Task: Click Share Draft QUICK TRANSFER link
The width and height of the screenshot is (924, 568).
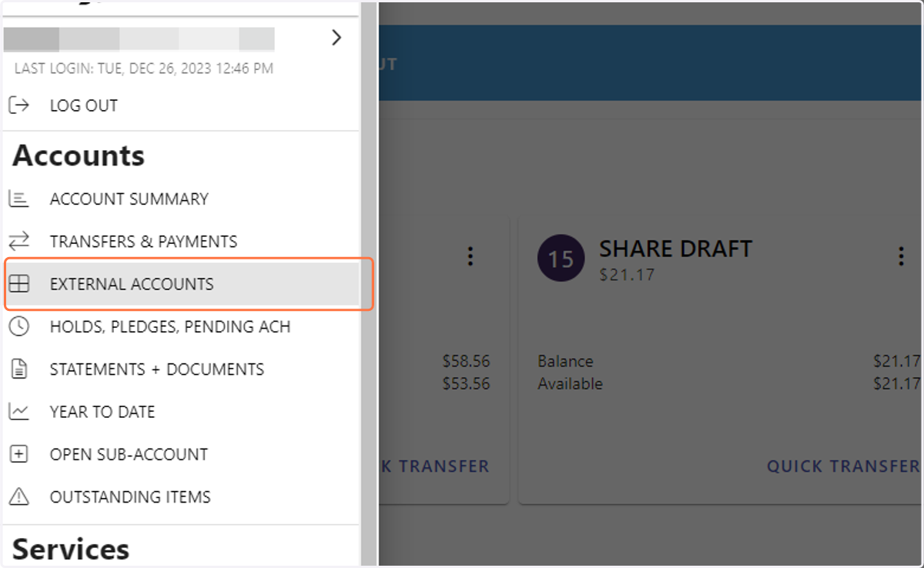Action: point(843,466)
